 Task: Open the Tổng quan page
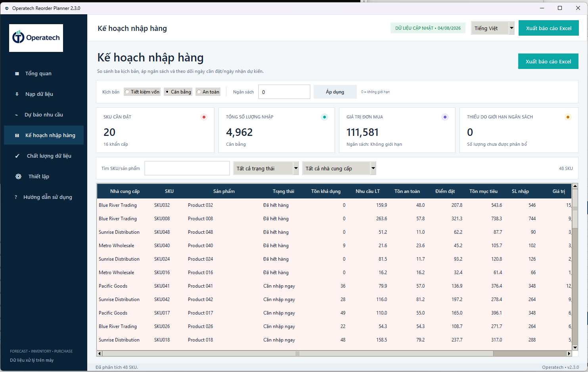pos(44,74)
